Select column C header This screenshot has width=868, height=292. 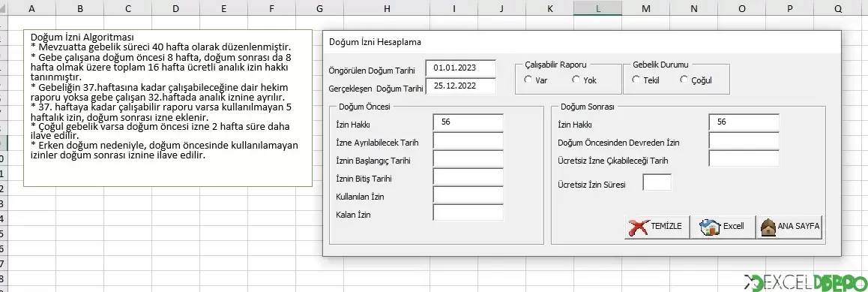click(128, 8)
